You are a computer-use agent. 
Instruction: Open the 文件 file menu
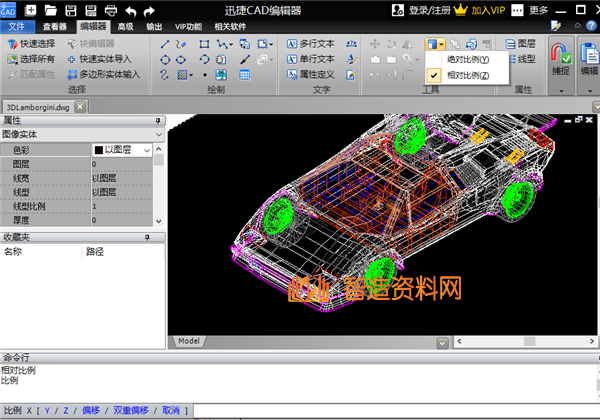click(17, 27)
